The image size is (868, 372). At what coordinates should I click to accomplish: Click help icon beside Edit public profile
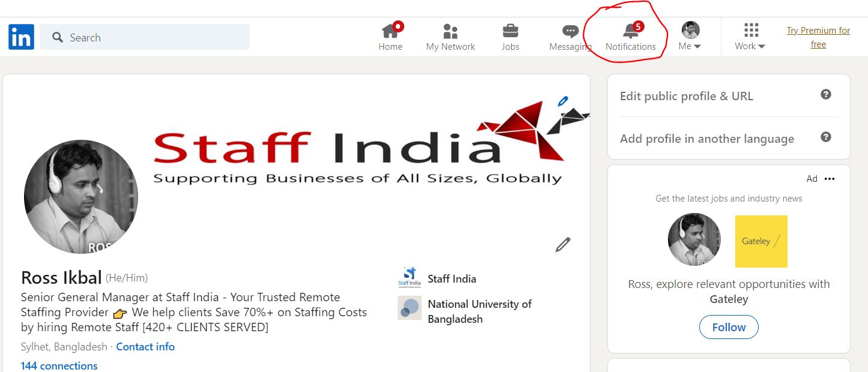pos(826,95)
